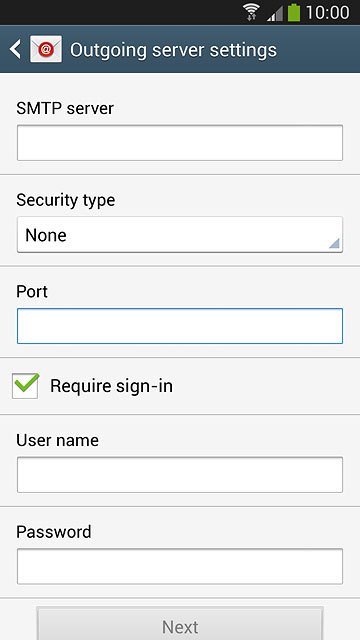The width and height of the screenshot is (360, 640).
Task: Tap the SMTP server label
Action: coord(65,109)
